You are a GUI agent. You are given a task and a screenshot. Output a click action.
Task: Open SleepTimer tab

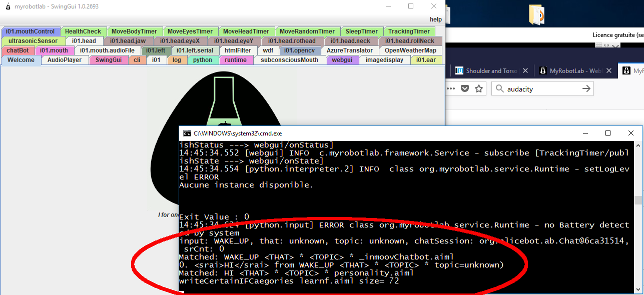coord(362,31)
